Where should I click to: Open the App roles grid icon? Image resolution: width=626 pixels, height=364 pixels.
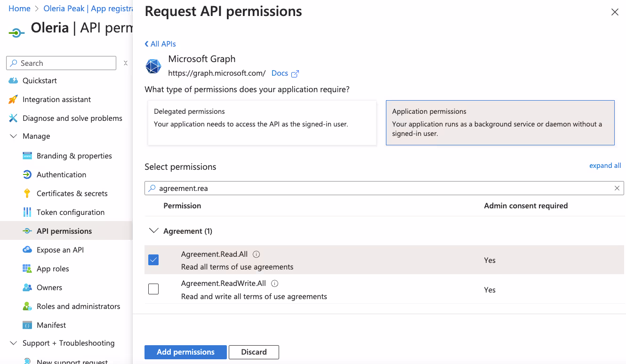pyautogui.click(x=27, y=269)
